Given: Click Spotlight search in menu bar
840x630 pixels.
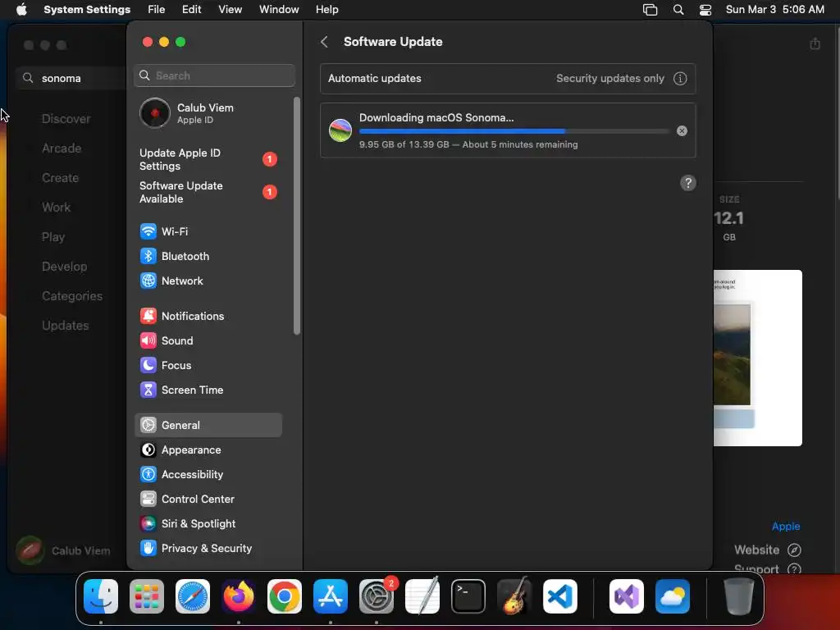Looking at the screenshot, I should click(x=678, y=10).
